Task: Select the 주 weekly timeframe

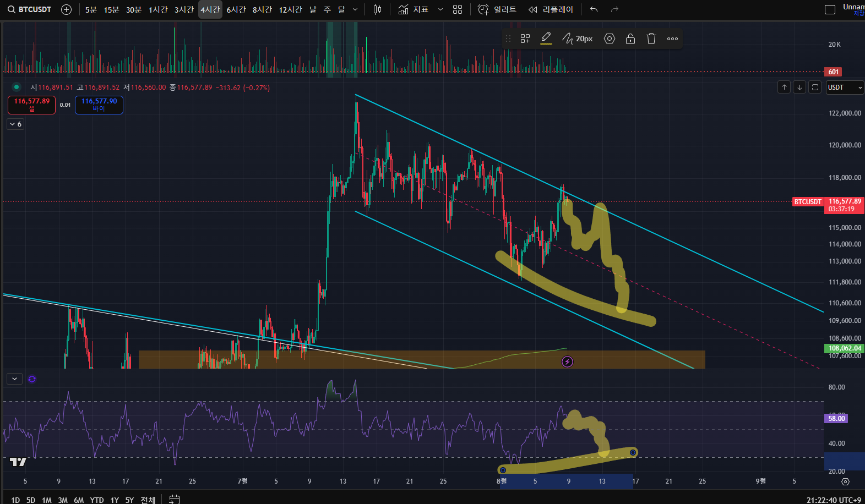Action: click(327, 9)
